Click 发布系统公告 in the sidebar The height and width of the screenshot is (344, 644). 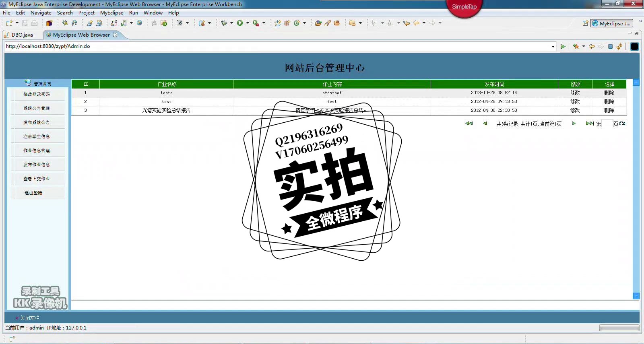pyautogui.click(x=37, y=122)
